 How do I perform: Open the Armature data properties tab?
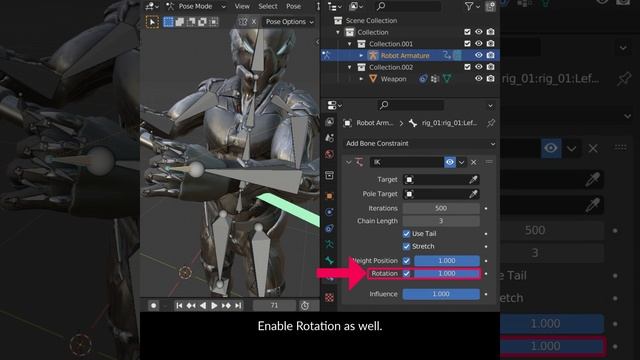(329, 244)
